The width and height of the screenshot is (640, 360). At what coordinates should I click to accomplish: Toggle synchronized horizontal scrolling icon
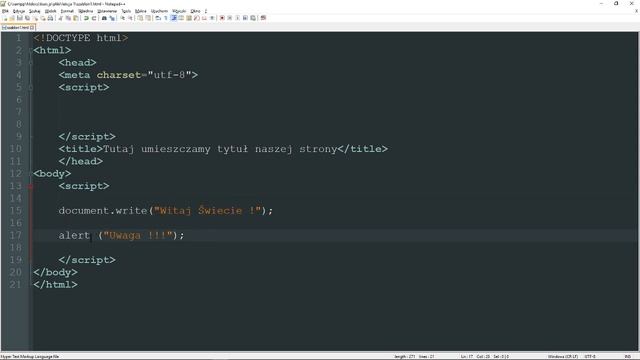point(148,18)
